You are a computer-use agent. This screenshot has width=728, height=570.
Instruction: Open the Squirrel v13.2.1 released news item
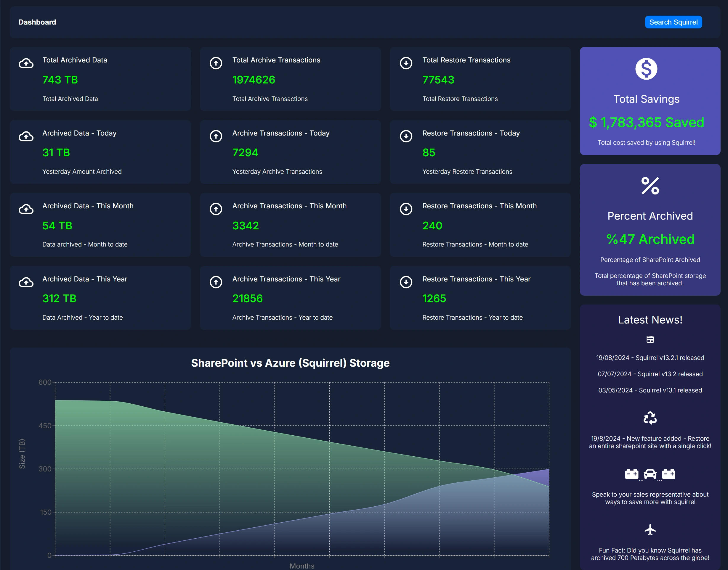pyautogui.click(x=650, y=358)
